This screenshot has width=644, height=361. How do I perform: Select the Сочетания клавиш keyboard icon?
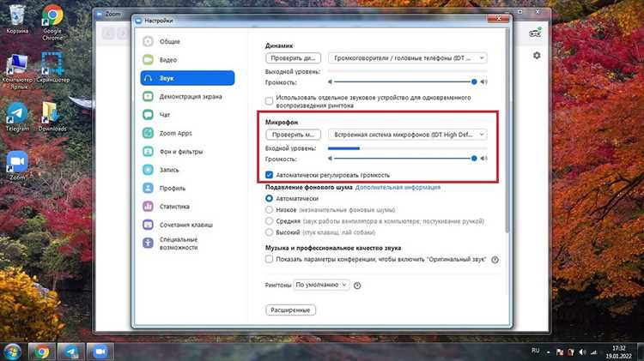click(148, 225)
